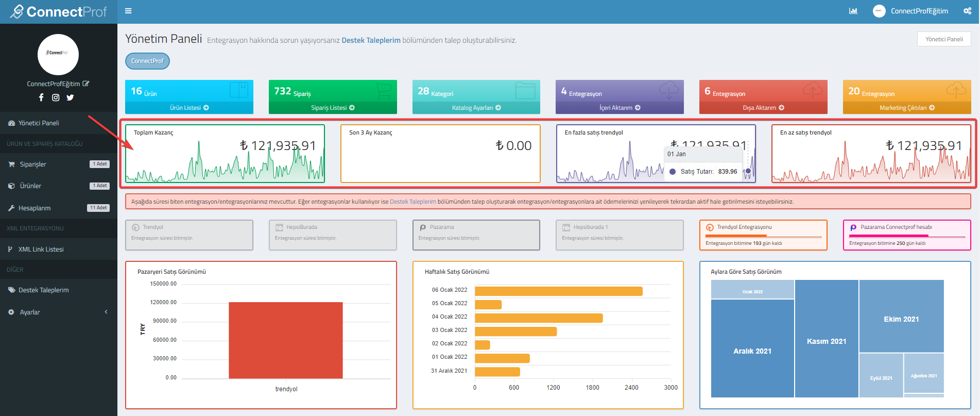This screenshot has height=416, width=980.
Task: Click the profile avatar in sidebar
Action: 58,55
